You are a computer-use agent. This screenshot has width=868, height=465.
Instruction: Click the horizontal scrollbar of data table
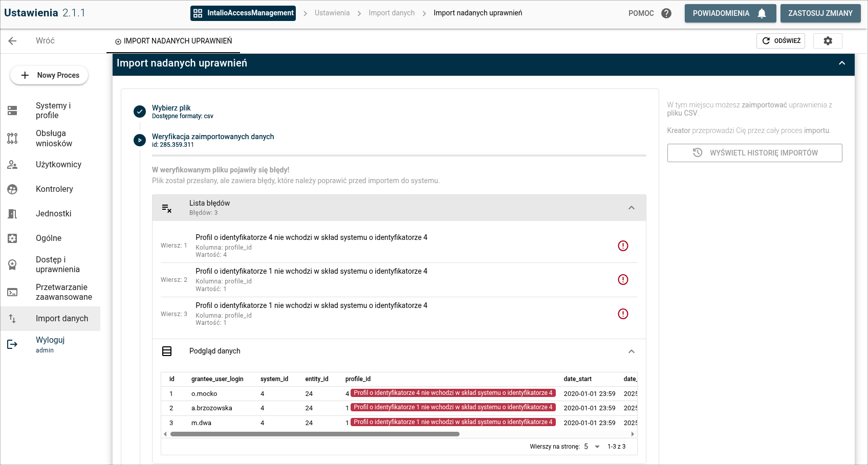point(315,434)
